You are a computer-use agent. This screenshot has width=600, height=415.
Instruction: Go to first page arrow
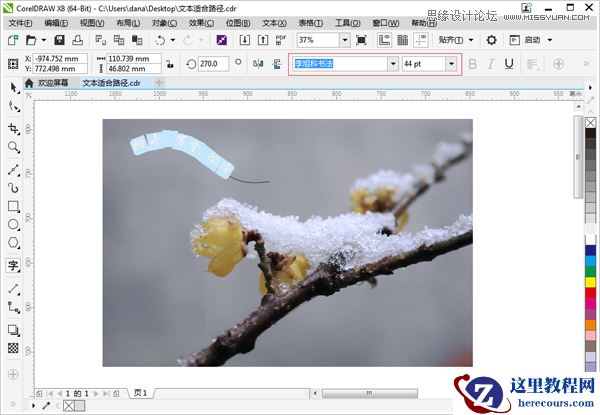[50, 393]
